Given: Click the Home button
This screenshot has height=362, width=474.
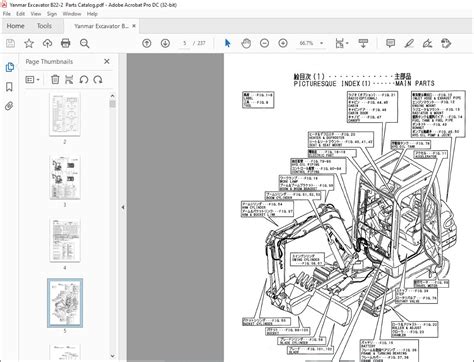Looking at the screenshot, I should [x=15, y=26].
